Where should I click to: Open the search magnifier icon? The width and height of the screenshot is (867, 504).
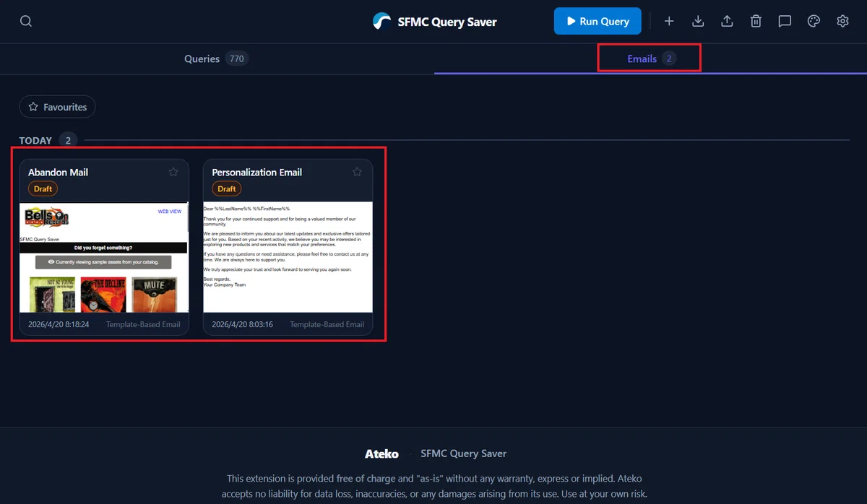coord(26,22)
